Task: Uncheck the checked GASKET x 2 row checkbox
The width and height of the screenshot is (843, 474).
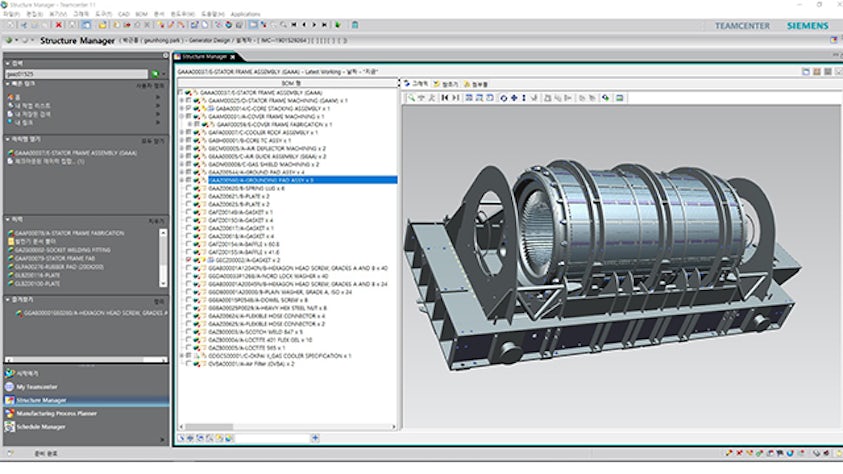Action: pyautogui.click(x=188, y=260)
